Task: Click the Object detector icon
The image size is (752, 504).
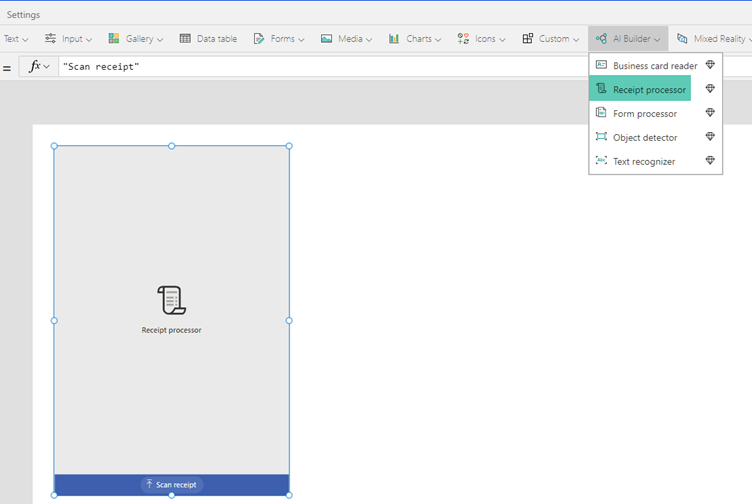Action: coord(601,136)
